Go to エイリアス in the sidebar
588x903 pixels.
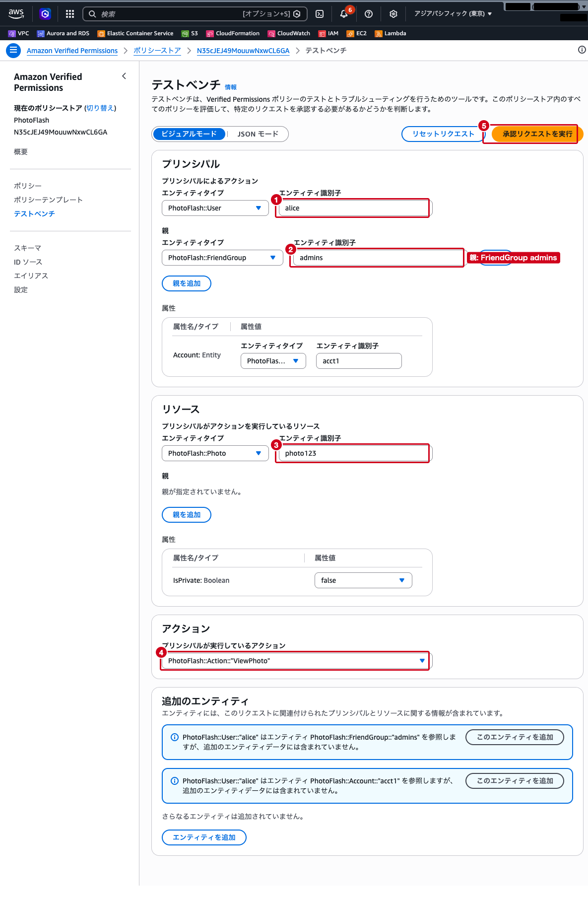coord(31,276)
